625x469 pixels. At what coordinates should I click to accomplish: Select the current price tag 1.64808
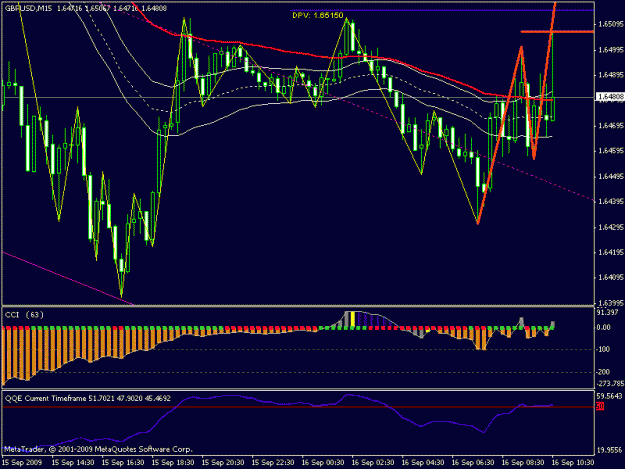pos(610,97)
